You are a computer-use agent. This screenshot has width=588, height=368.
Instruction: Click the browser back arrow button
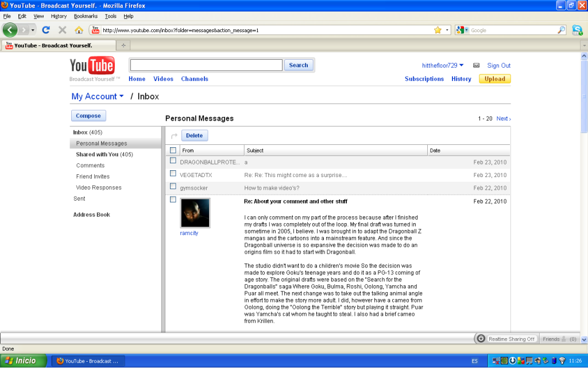click(x=10, y=30)
